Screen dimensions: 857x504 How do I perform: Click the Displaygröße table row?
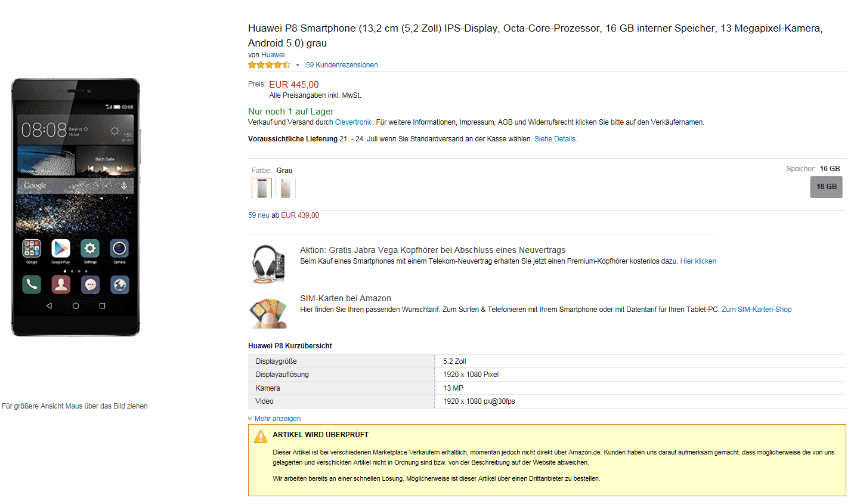pyautogui.click(x=547, y=361)
